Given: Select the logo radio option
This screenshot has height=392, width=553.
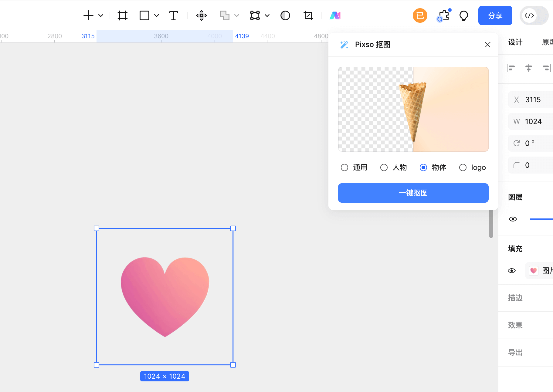Looking at the screenshot, I should (x=463, y=167).
